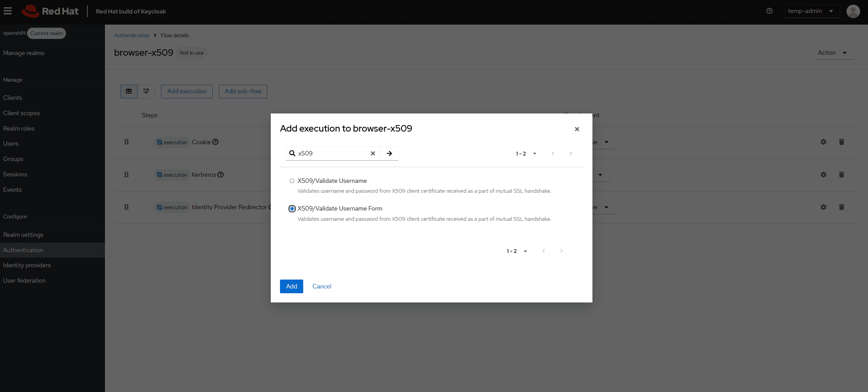
Task: Open settings gear for Kerberos row
Action: pyautogui.click(x=824, y=175)
